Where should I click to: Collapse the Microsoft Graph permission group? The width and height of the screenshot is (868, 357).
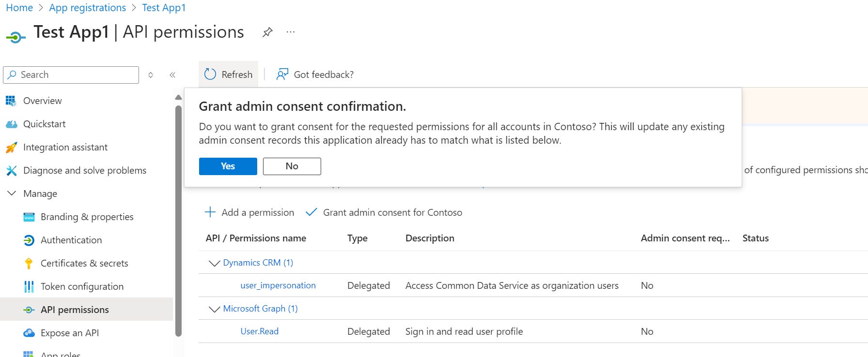(x=214, y=309)
